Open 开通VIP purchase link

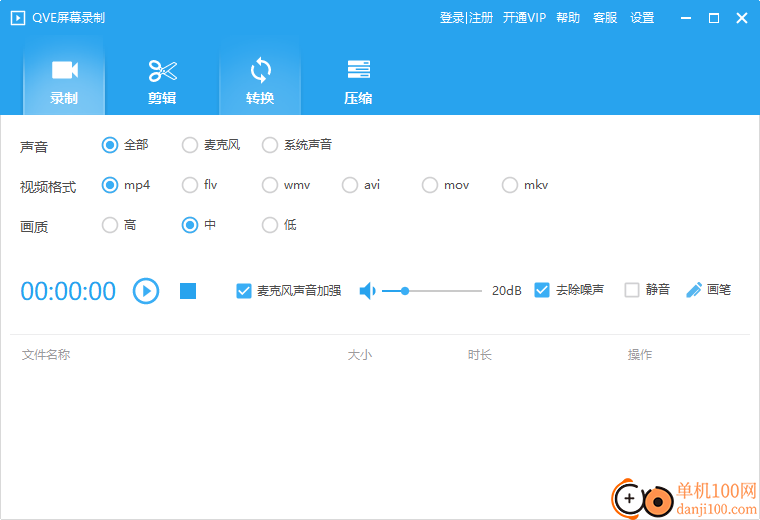click(x=524, y=18)
